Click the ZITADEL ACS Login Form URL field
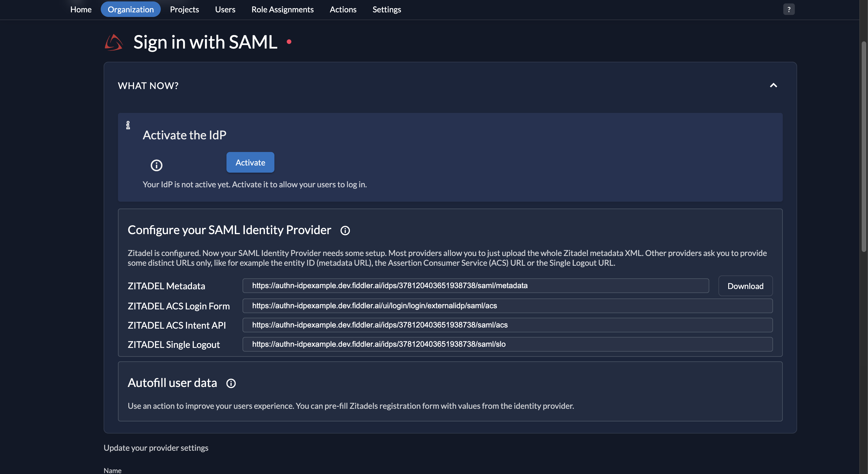The height and width of the screenshot is (474, 868). click(507, 306)
